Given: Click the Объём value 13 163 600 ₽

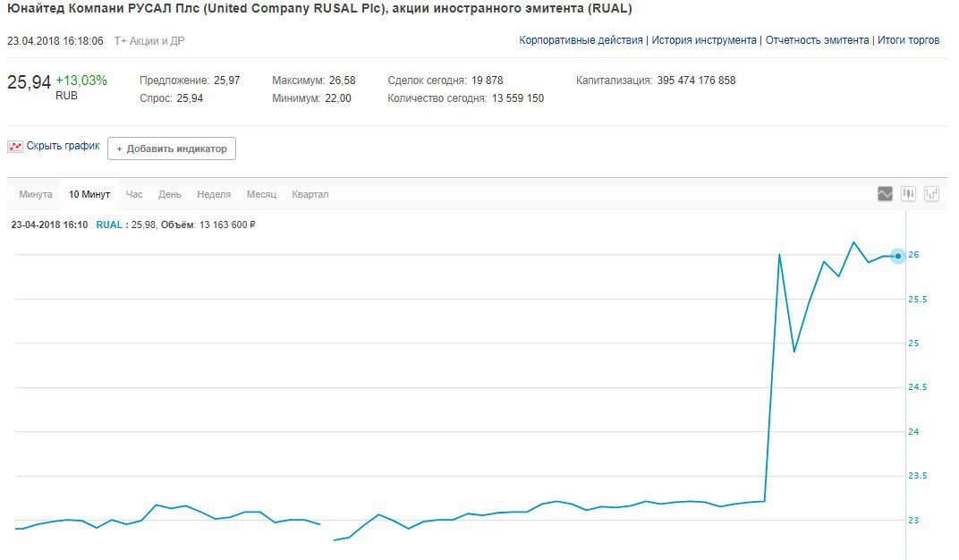Looking at the screenshot, I should point(227,225).
